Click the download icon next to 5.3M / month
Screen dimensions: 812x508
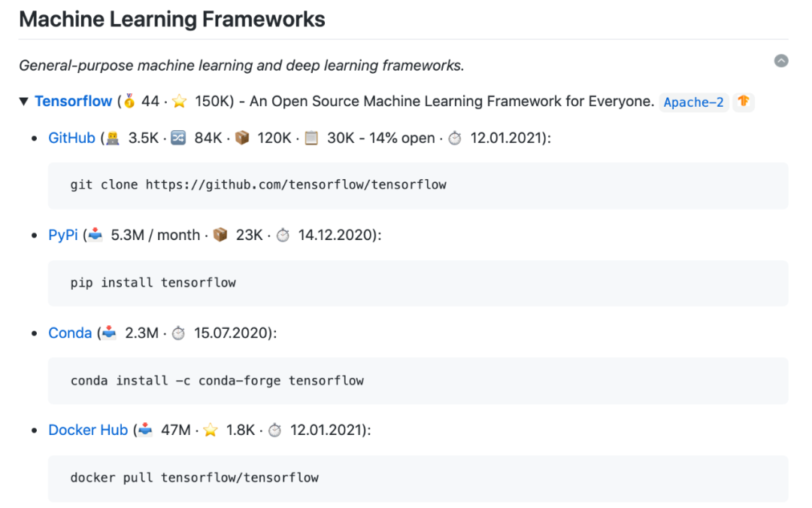(95, 234)
